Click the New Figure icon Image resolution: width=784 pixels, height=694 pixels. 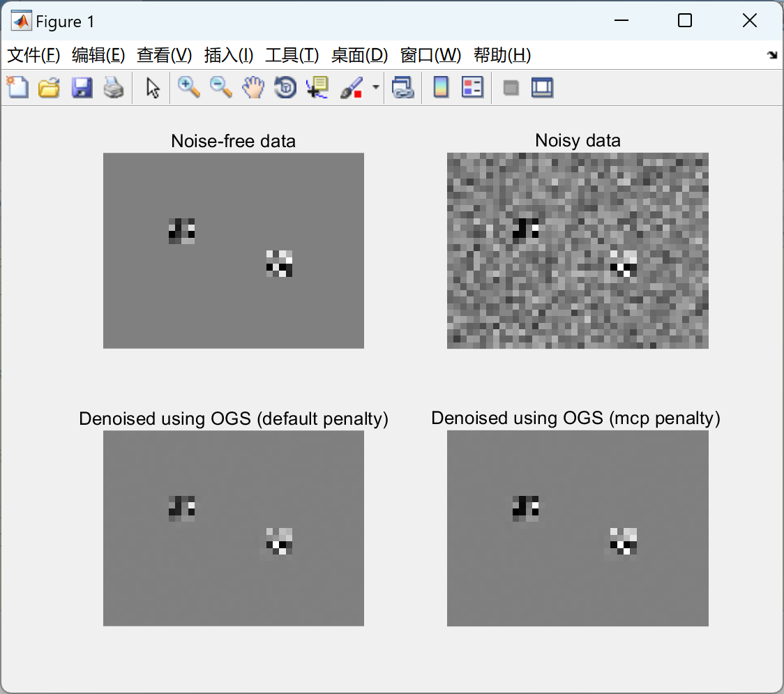17,87
